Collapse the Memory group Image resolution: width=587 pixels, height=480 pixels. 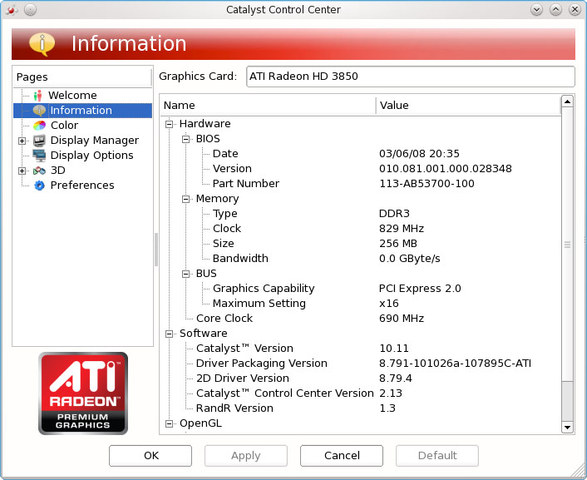pyautogui.click(x=186, y=199)
